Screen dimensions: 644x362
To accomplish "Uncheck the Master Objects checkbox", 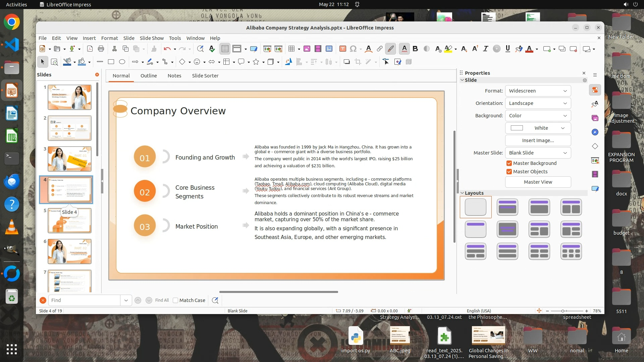I will pyautogui.click(x=509, y=172).
